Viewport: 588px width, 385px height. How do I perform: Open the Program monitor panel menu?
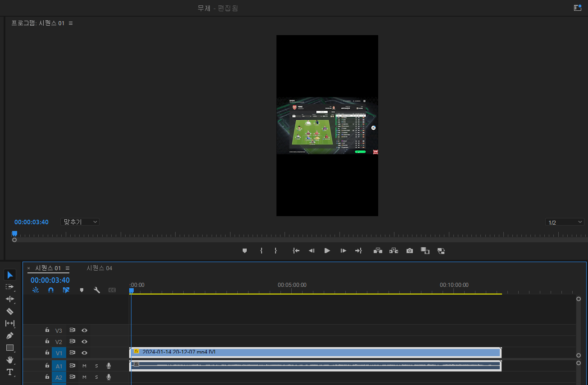pyautogui.click(x=71, y=23)
